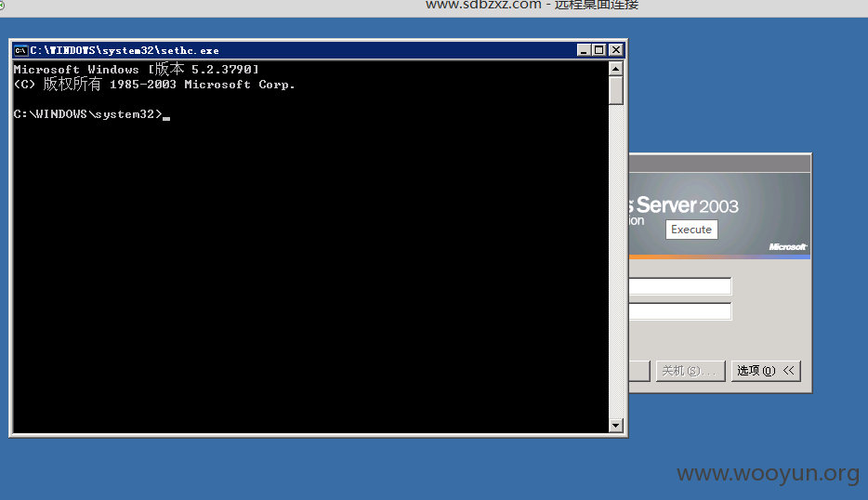Click the password field in login dialog

pyautogui.click(x=679, y=311)
